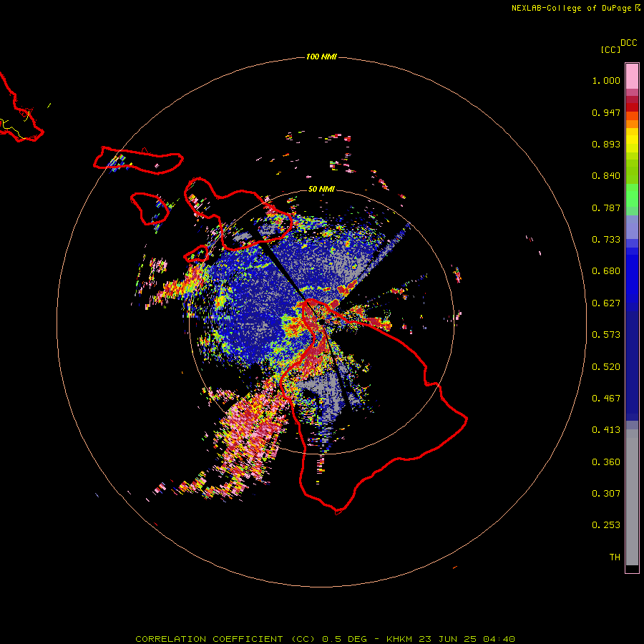
Task: Click the 50 NMI range ring label
Action: (321, 189)
